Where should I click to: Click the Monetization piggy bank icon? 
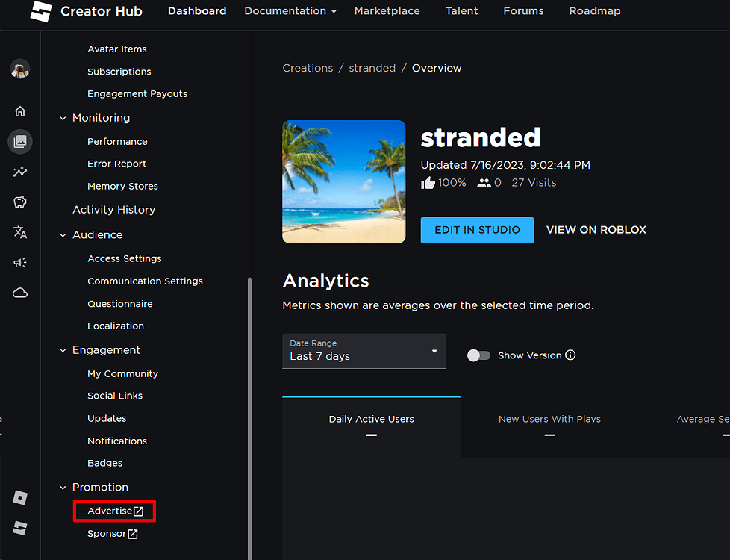[19, 202]
